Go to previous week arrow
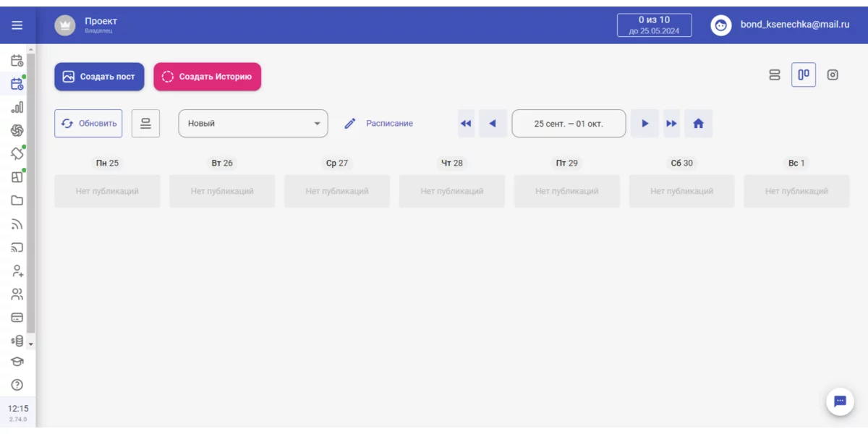This screenshot has height=434, width=868. click(x=493, y=124)
